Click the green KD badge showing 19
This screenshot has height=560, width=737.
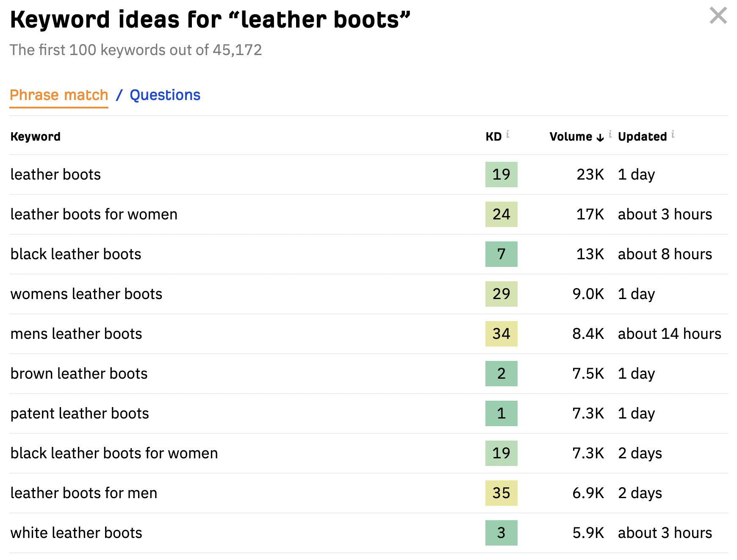(501, 175)
